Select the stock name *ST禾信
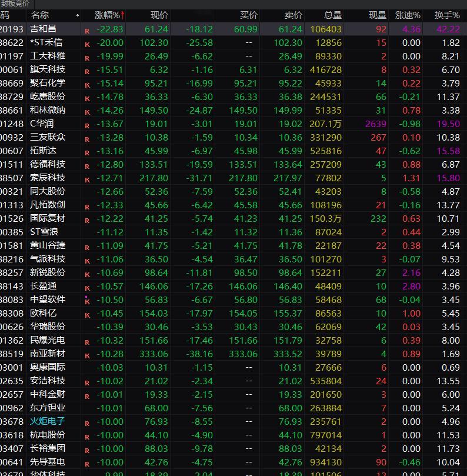Viewport: 467px width, 476px height. click(46, 42)
